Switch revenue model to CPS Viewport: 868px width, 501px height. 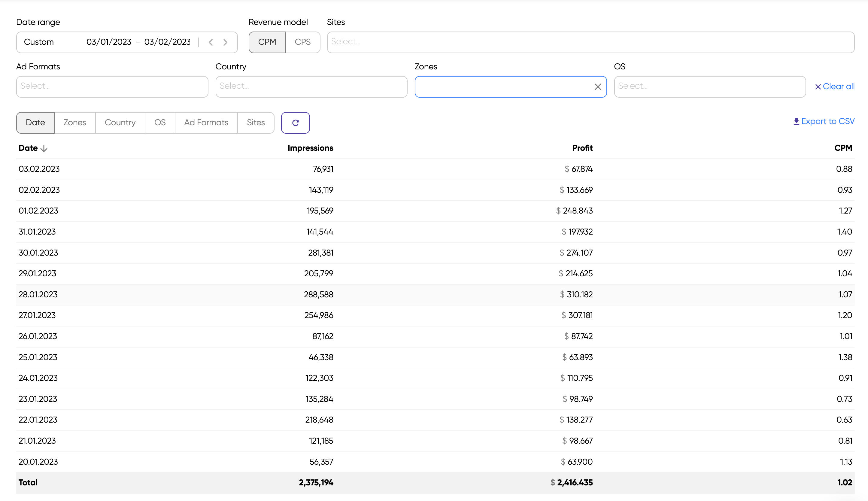click(302, 42)
